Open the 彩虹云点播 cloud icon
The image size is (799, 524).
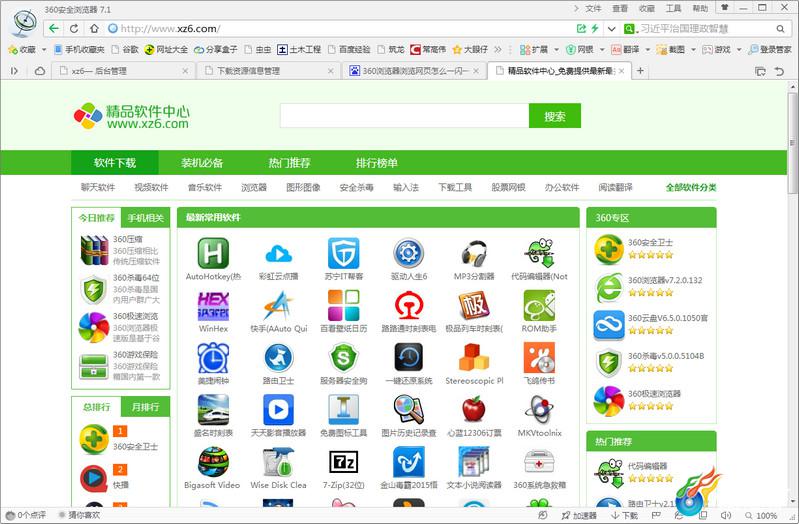(278, 253)
